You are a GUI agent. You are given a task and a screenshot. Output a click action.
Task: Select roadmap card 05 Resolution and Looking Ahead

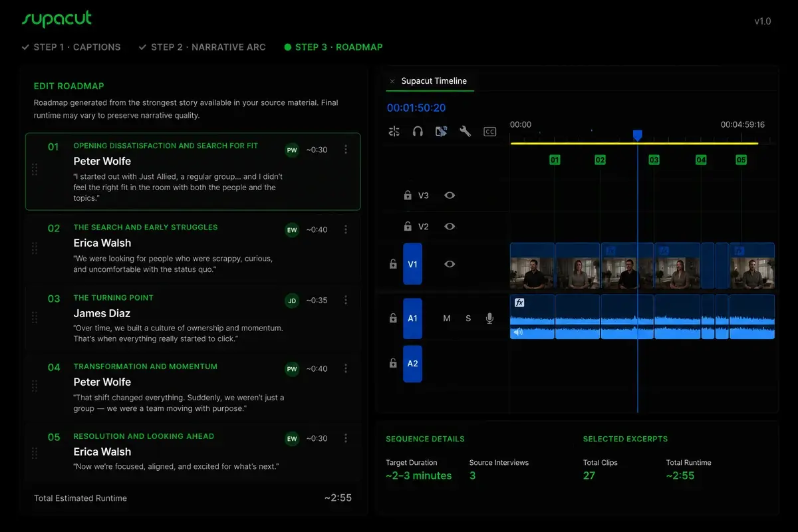coord(193,454)
